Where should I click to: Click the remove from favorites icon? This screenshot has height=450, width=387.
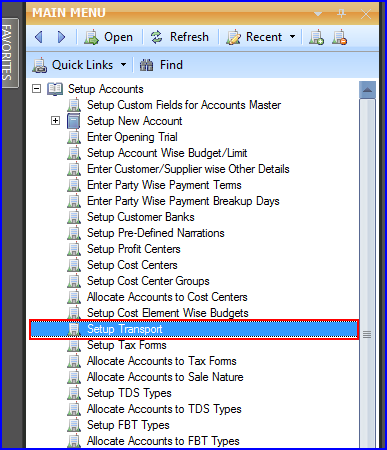click(x=339, y=37)
